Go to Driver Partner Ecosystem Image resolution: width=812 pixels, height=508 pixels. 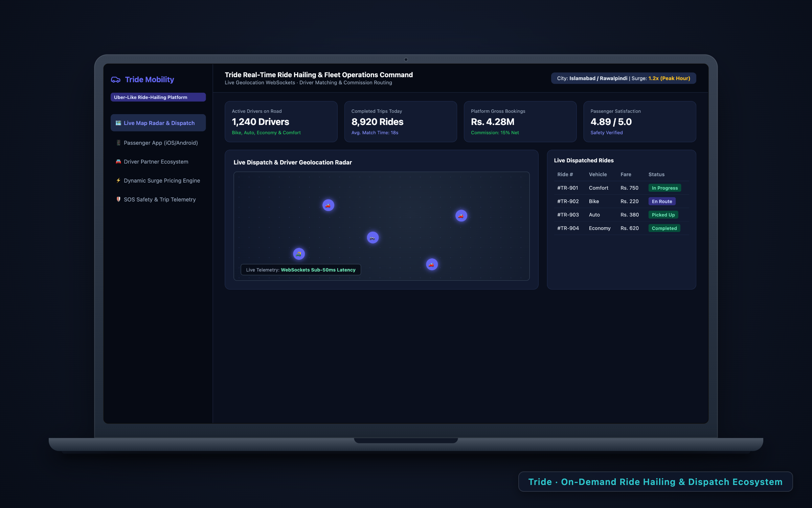[158, 162]
